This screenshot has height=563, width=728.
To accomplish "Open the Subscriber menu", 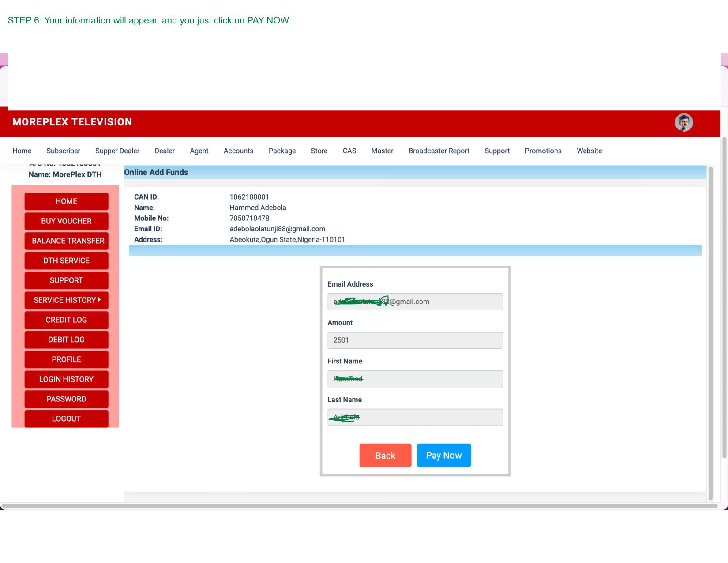I will click(64, 151).
